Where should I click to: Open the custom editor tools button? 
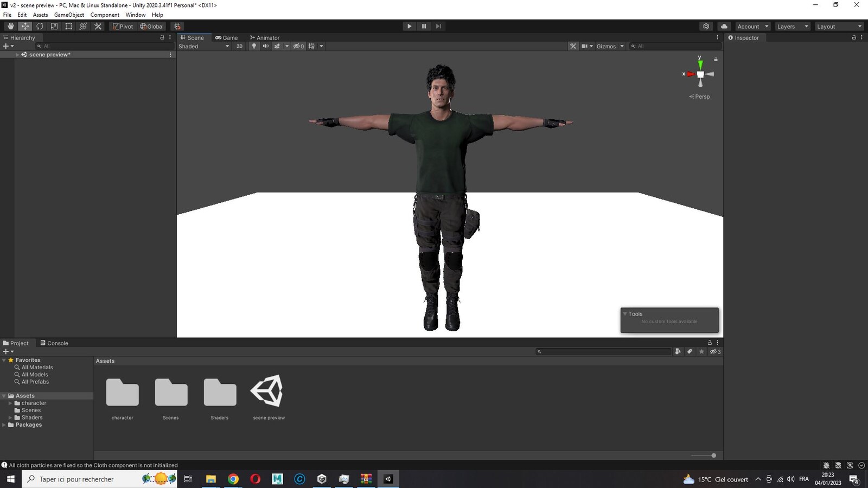[x=98, y=26]
